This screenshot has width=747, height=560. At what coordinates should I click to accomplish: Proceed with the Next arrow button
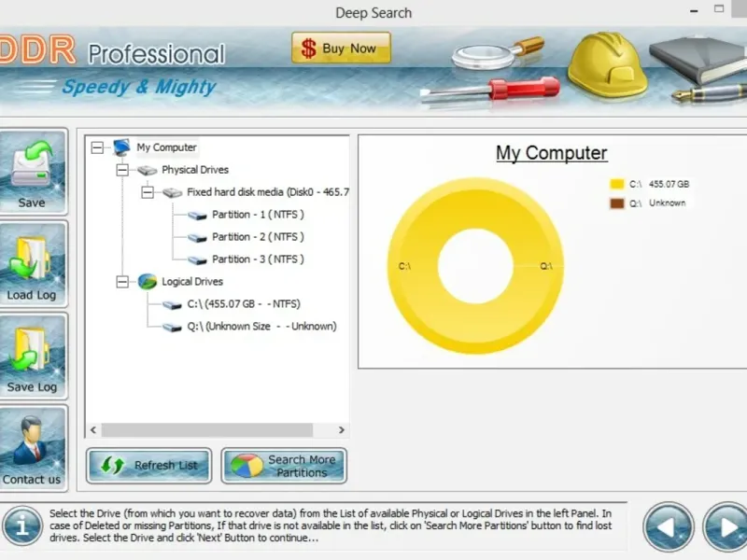tap(726, 527)
